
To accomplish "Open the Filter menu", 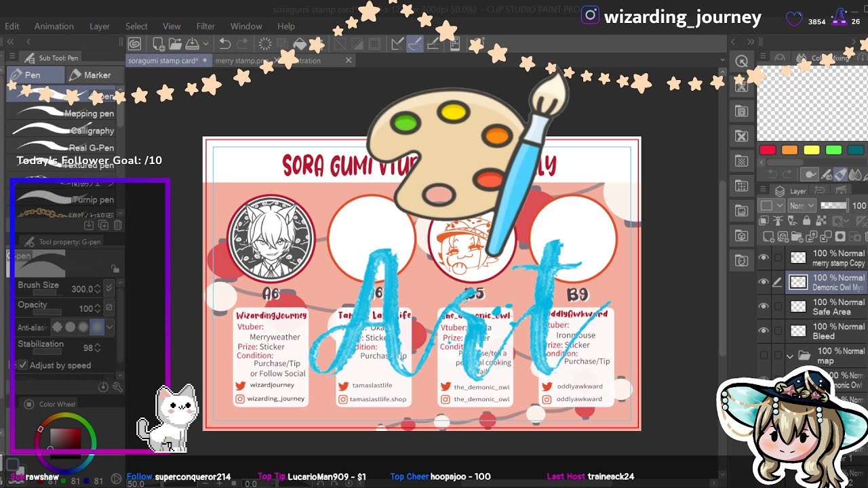I will tap(205, 26).
